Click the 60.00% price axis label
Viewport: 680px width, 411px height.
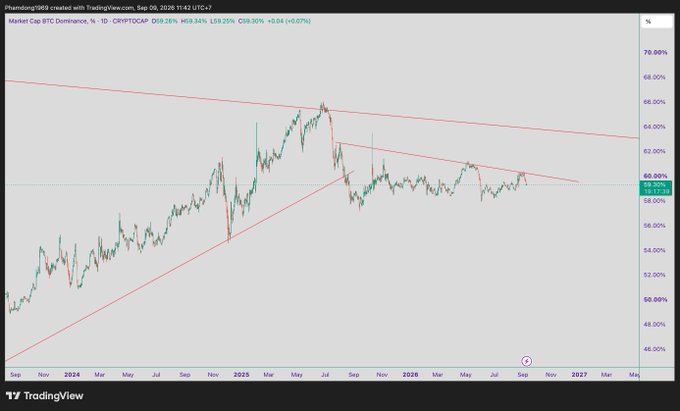655,176
